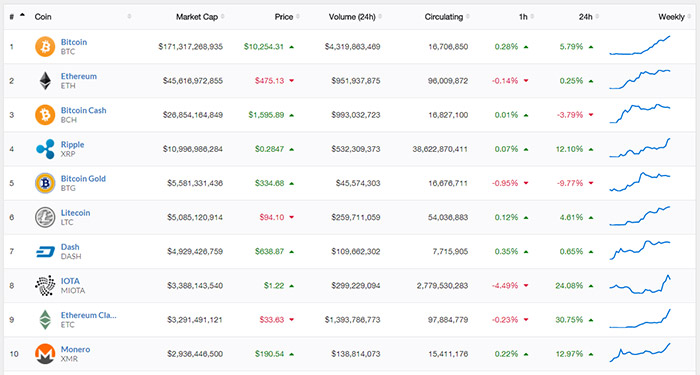Click green up arrow beside Monero 24h change
The width and height of the screenshot is (700, 375).
pos(591,354)
